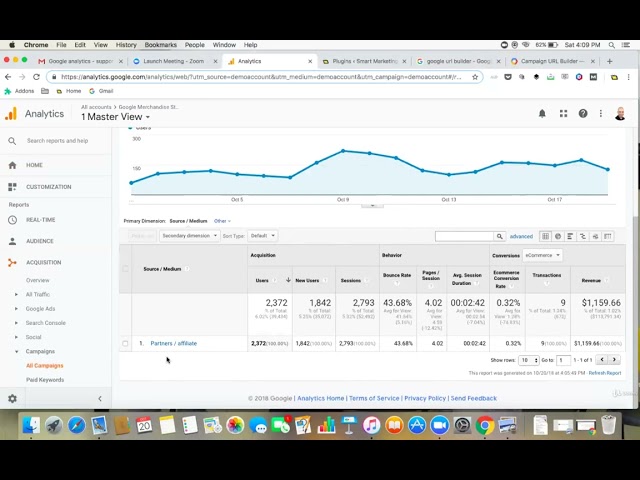Screen dimensions: 640x480
Task: Open the History menu
Action: [x=126, y=45]
